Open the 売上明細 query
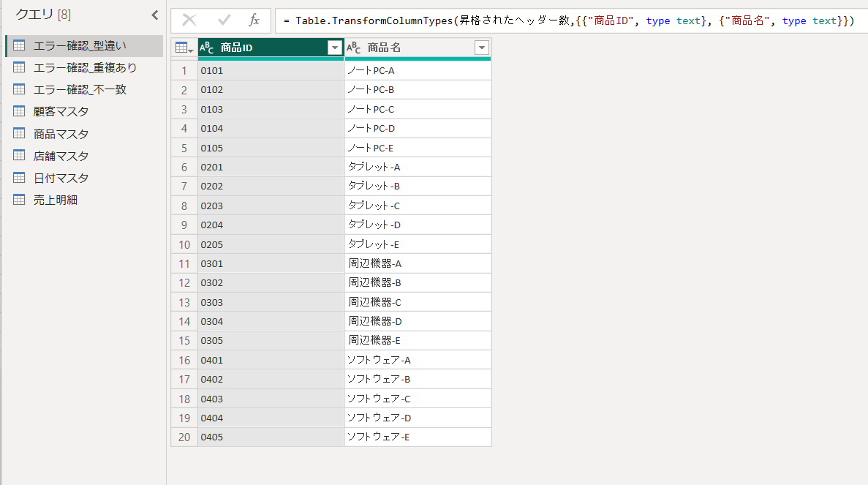The image size is (868, 485). pyautogui.click(x=84, y=200)
